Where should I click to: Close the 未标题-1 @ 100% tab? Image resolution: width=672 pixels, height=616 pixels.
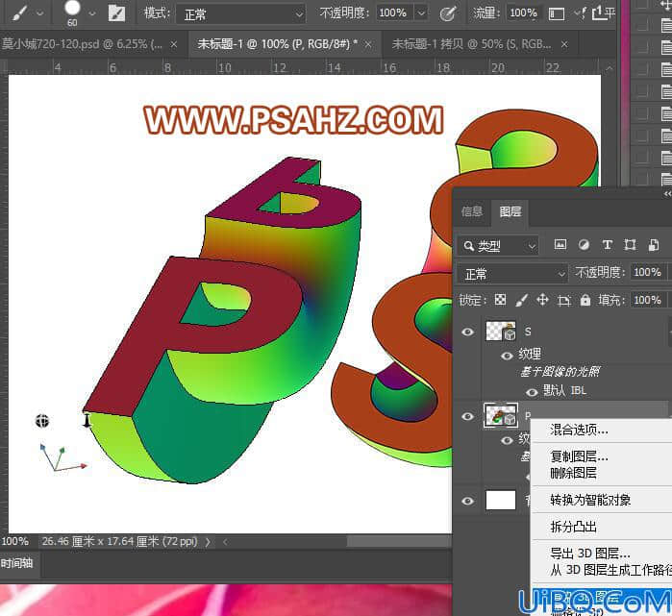click(x=368, y=44)
